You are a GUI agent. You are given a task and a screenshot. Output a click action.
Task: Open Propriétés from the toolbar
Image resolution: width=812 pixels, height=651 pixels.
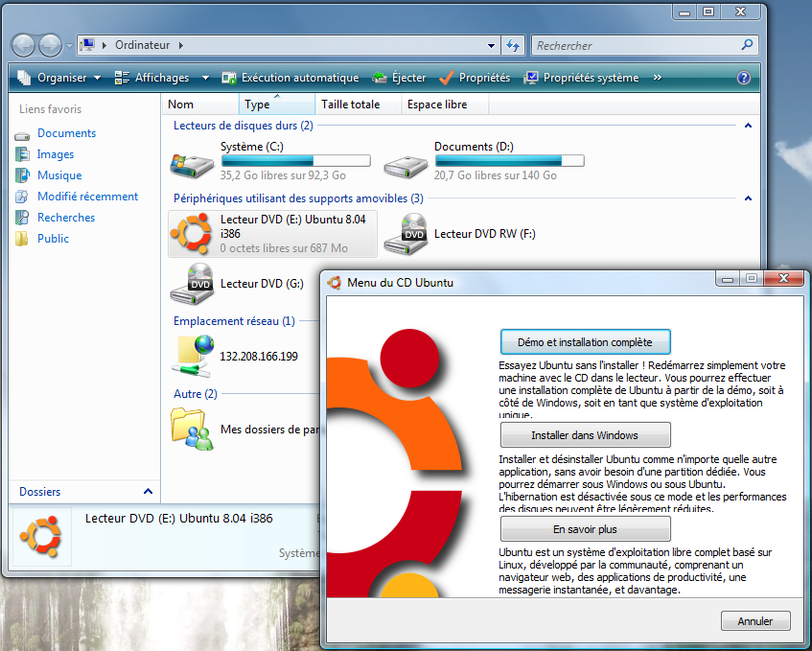[x=475, y=78]
